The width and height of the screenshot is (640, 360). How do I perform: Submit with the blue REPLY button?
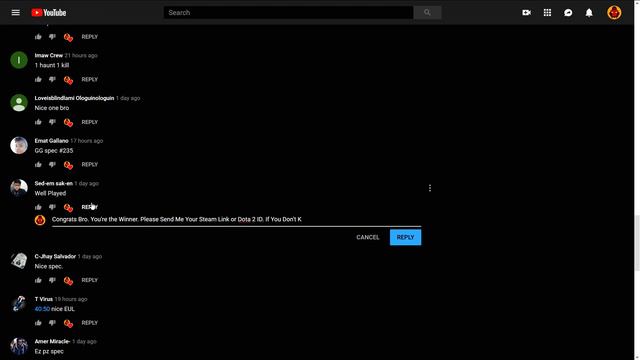coord(405,238)
